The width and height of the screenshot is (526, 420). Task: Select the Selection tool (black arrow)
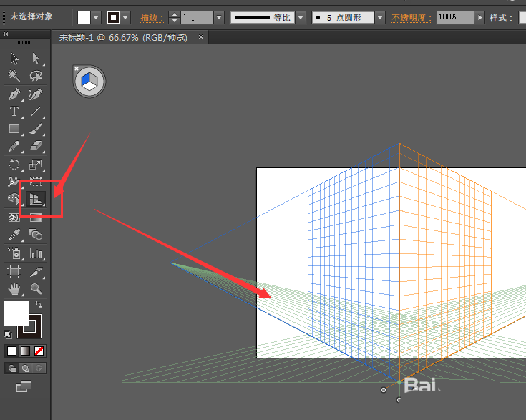click(x=14, y=59)
